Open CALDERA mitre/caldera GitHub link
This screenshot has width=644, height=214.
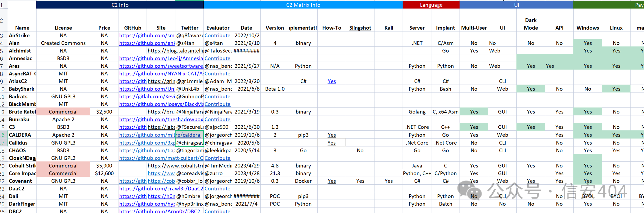point(160,135)
